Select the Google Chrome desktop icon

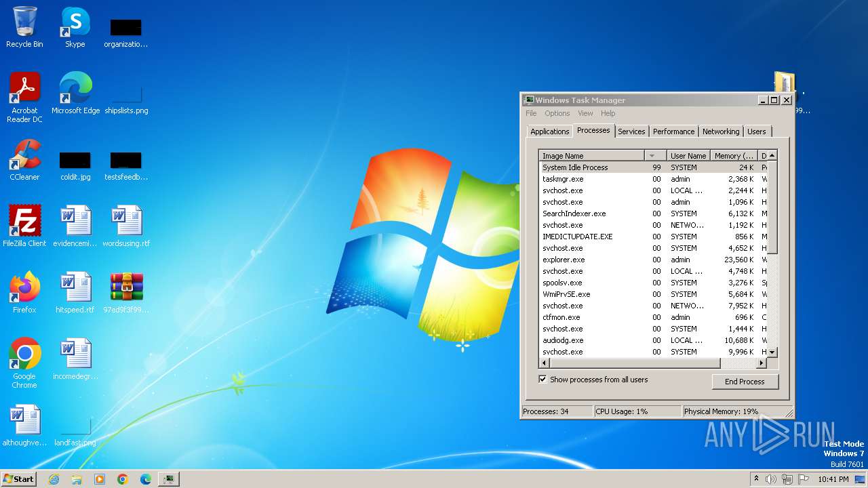point(24,363)
